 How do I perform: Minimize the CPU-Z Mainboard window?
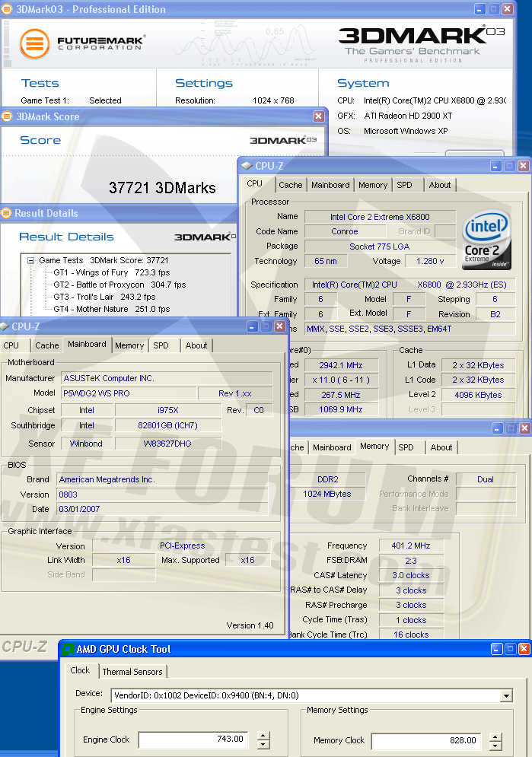(253, 326)
